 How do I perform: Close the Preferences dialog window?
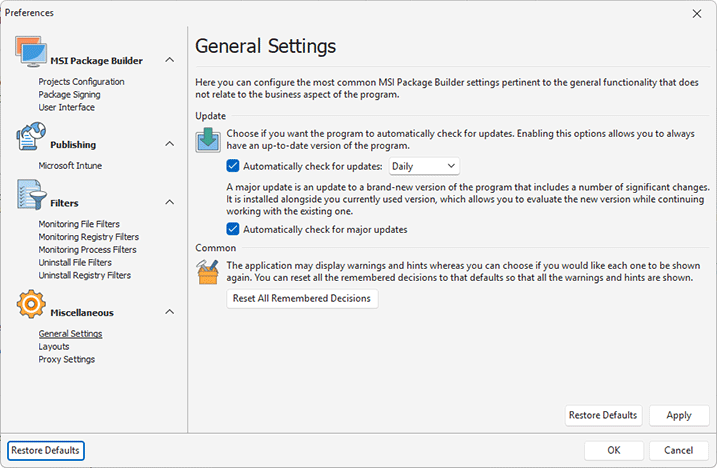[x=696, y=13]
